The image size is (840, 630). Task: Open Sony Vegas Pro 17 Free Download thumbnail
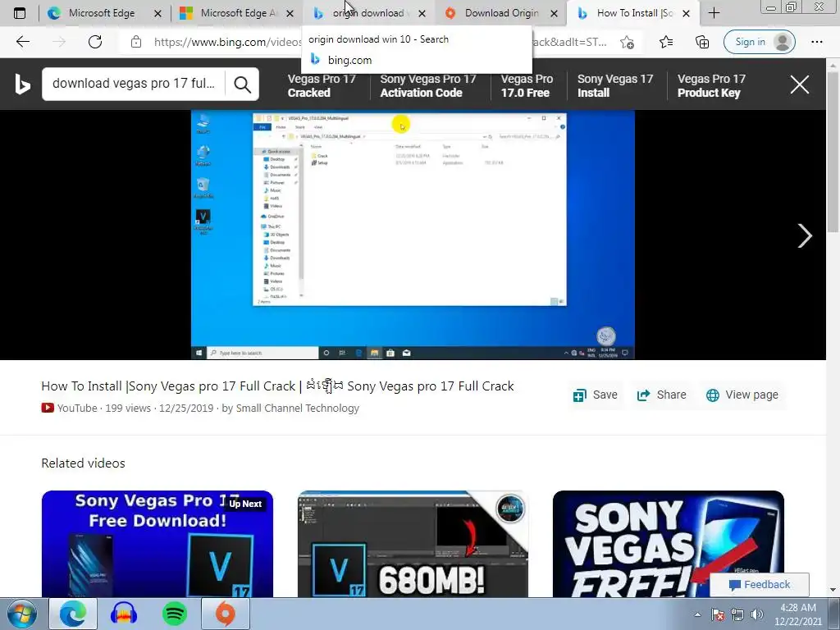pos(157,544)
